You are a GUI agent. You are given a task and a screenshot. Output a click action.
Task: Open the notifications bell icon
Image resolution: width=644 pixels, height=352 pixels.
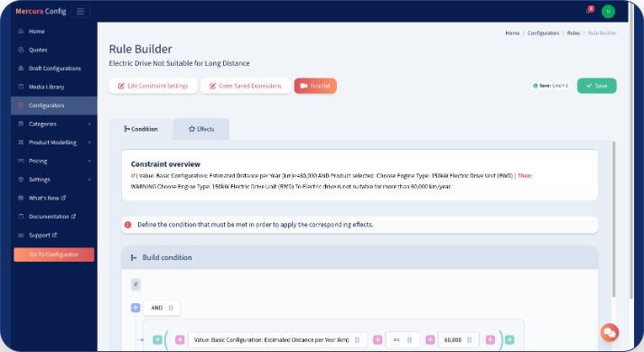590,10
